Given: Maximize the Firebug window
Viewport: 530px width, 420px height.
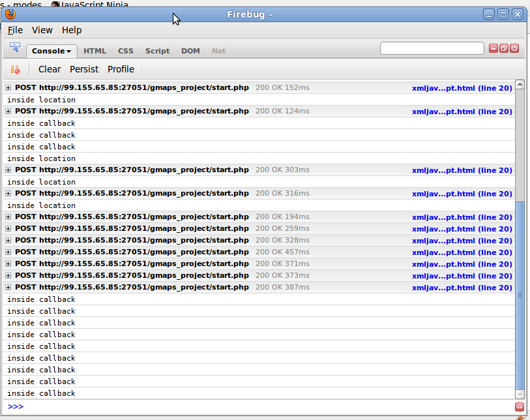Looking at the screenshot, I should [x=503, y=14].
